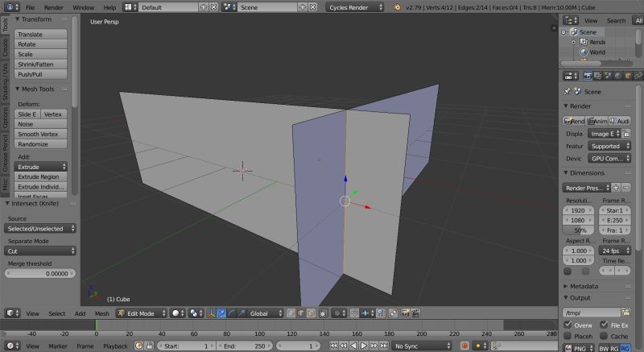Adjust the 50% resolution percentage slider
The height and width of the screenshot is (352, 644).
click(578, 230)
